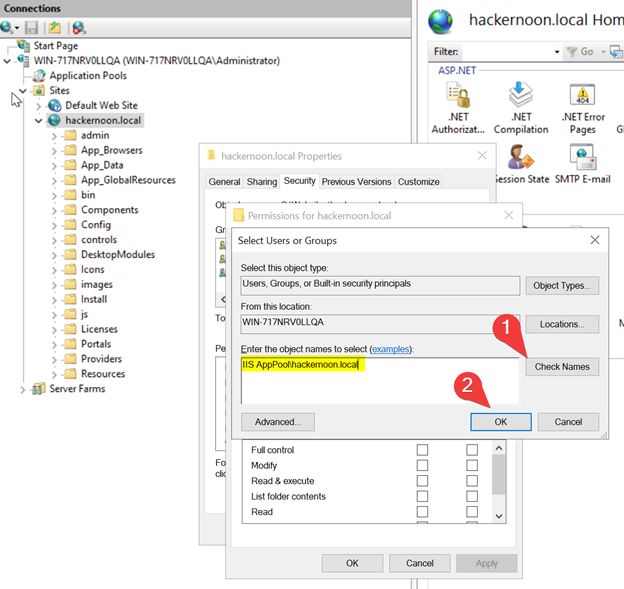Select the Default Web Site node
The width and height of the screenshot is (624, 589).
click(x=101, y=105)
